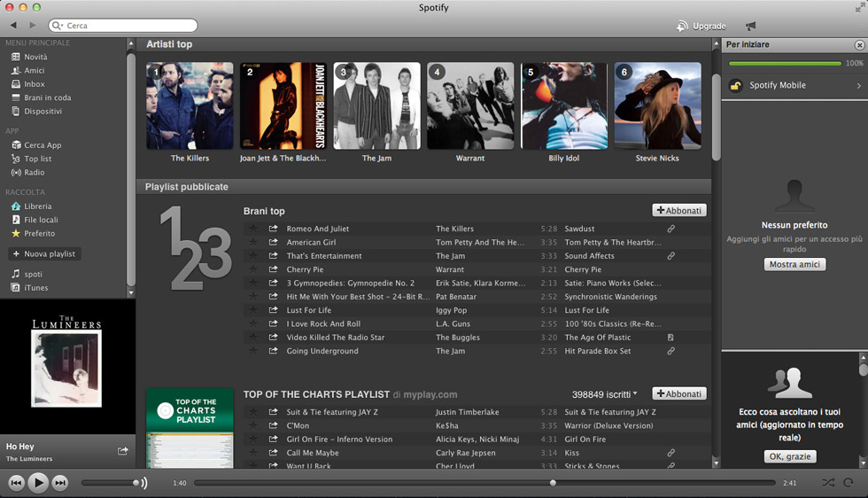Viewport: 868px width, 498px height.
Task: Open Radio in the sidebar
Action: [34, 173]
